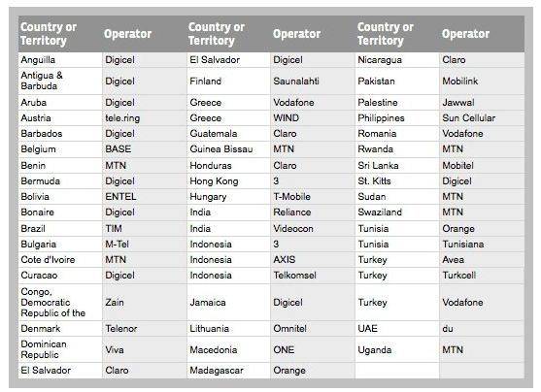
Task: Click the Hong Kong country cell
Action: (x=229, y=181)
